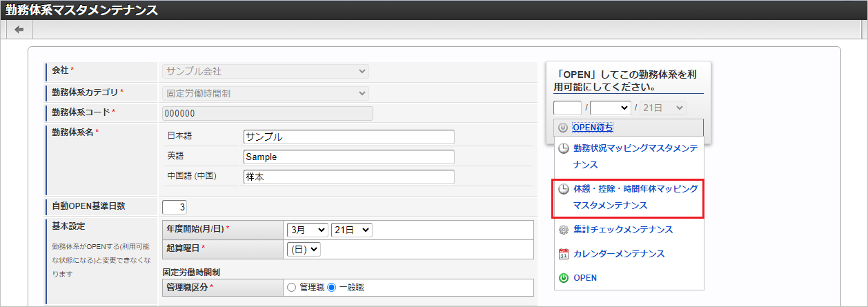Open the 起算曜日 dropdown showing (日)
This screenshot has height=307, width=868.
coord(304,249)
